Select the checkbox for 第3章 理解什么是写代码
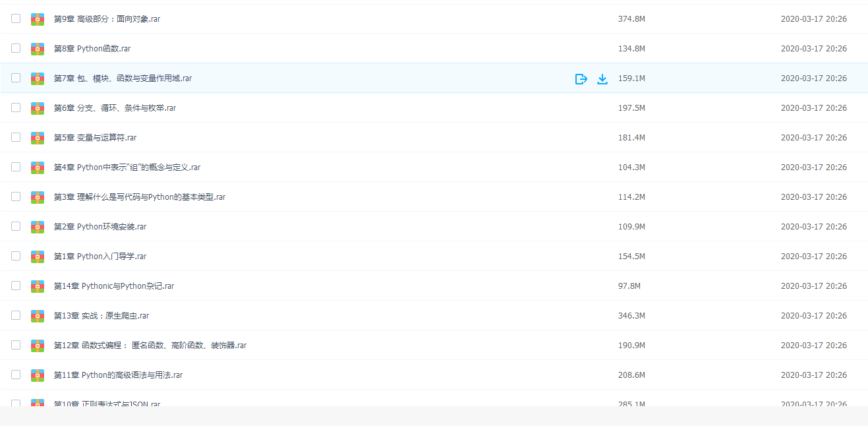This screenshot has width=868, height=426. 16,197
